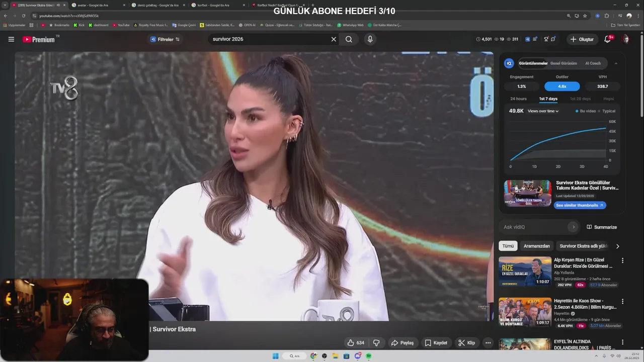Open options for Eyfel'in Altında video
Image resolution: width=644 pixels, height=362 pixels.
click(622, 342)
